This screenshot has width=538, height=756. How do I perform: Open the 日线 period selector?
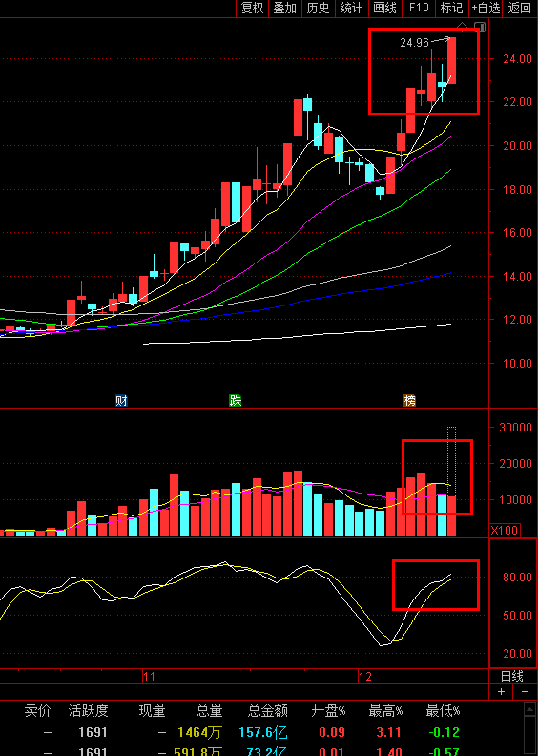512,676
